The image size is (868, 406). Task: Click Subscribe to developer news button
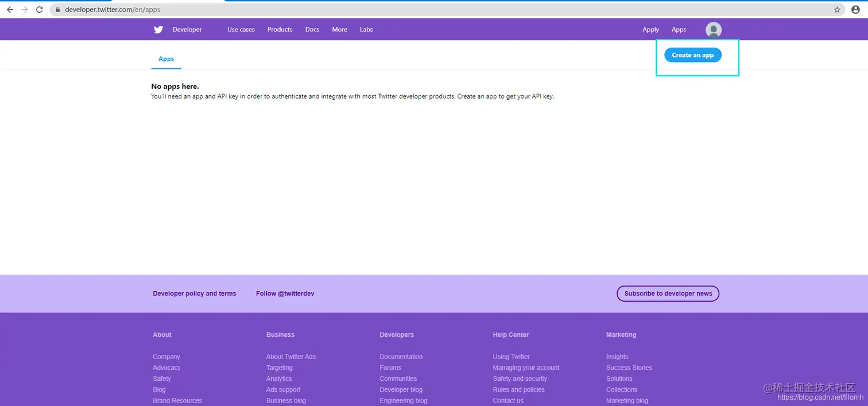tap(668, 294)
